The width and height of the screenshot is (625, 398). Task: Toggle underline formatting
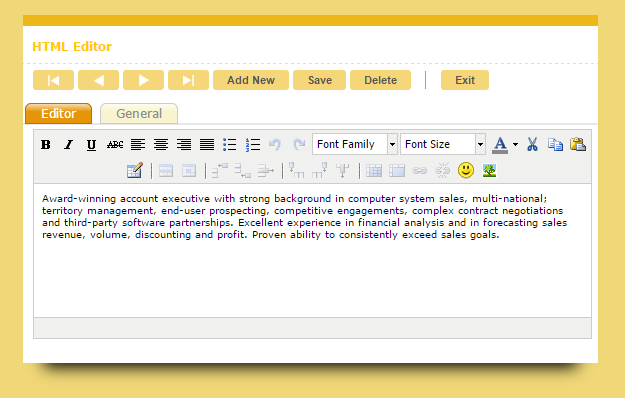[91, 144]
